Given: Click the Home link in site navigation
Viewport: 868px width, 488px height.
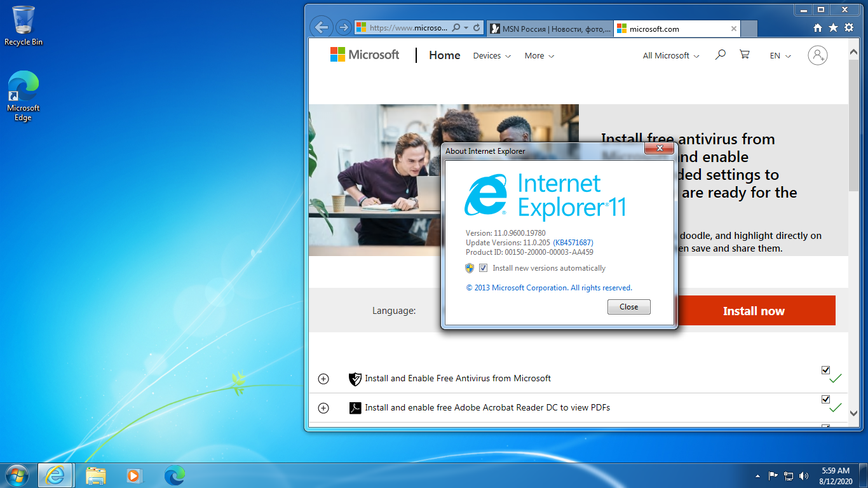Looking at the screenshot, I should pos(444,55).
